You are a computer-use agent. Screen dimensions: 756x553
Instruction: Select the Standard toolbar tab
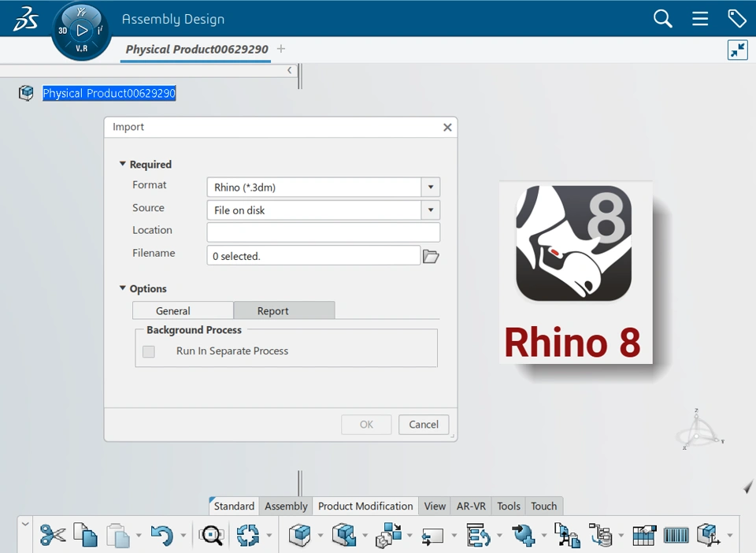click(234, 506)
